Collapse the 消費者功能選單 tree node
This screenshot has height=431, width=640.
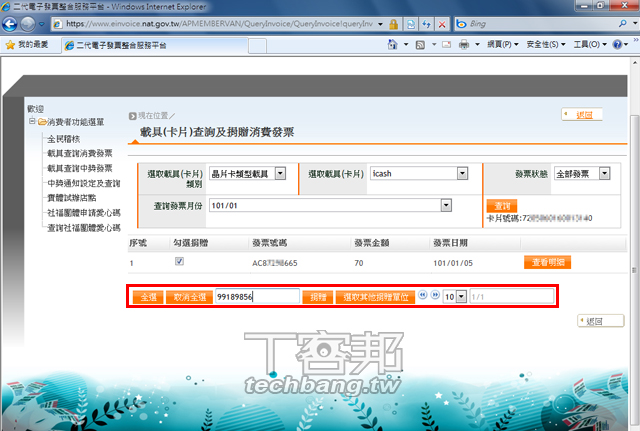[x=31, y=121]
